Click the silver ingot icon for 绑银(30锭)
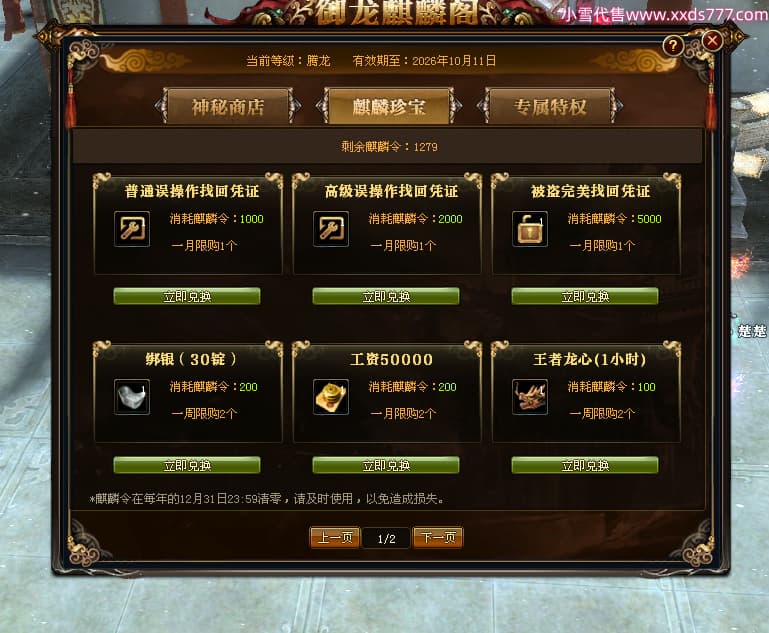Image resolution: width=769 pixels, height=633 pixels. (132, 397)
